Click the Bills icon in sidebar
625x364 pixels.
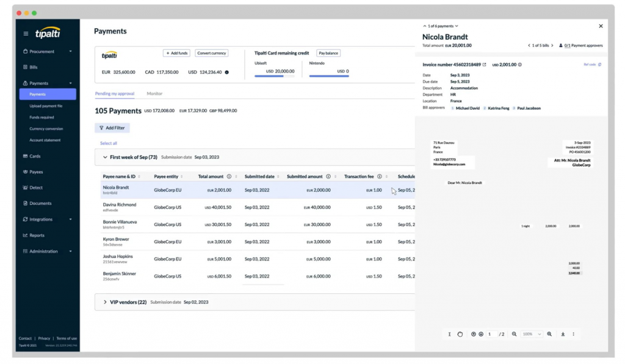[x=25, y=67]
